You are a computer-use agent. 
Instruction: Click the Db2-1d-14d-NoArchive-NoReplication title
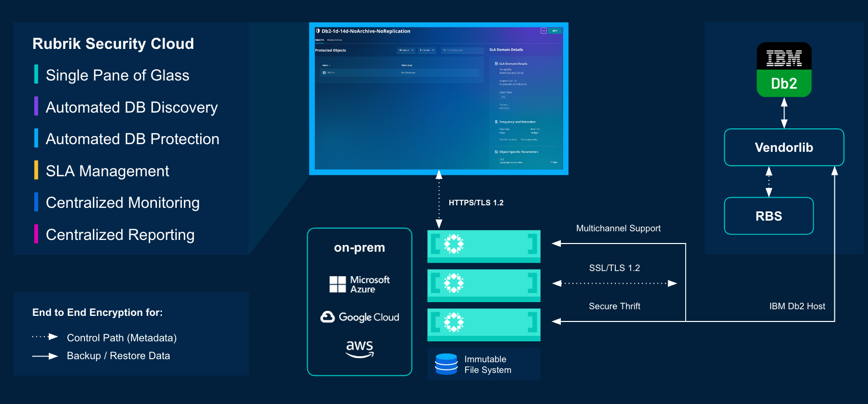(366, 31)
